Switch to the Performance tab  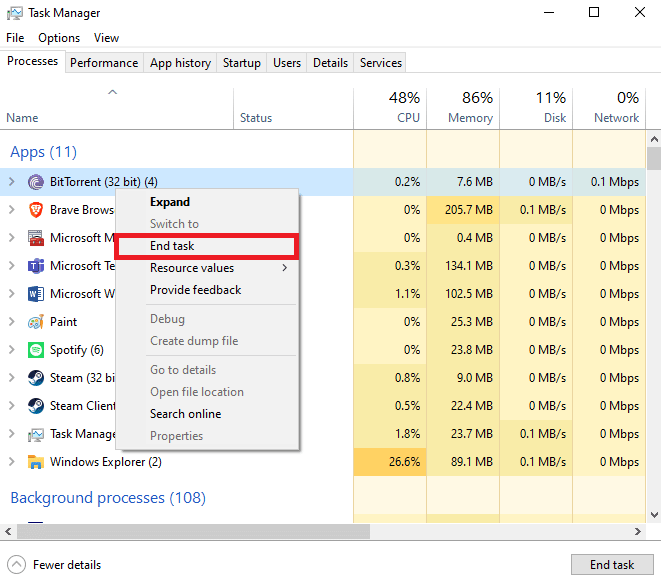(104, 63)
